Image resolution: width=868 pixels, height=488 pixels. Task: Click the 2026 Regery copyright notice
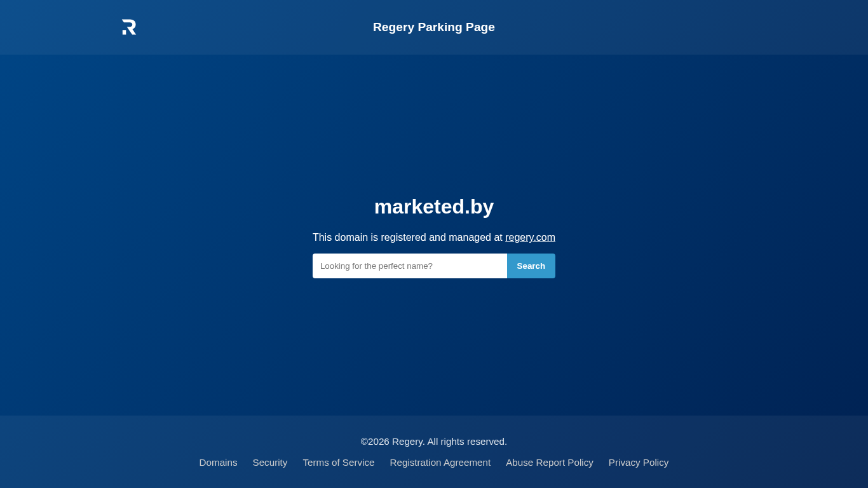click(434, 442)
